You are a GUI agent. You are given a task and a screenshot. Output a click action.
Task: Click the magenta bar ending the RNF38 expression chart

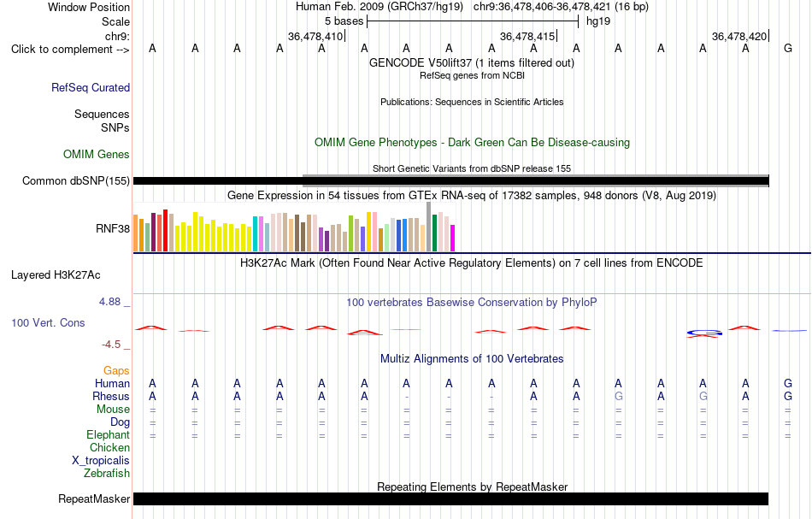[453, 239]
